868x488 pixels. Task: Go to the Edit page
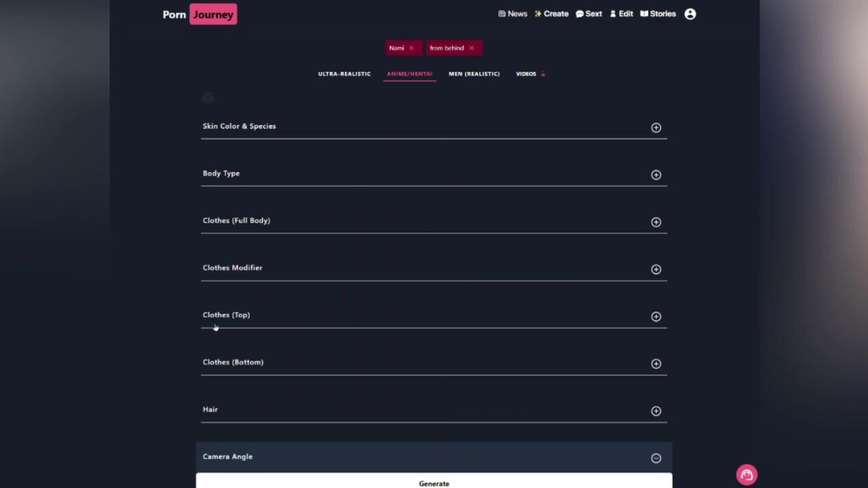coord(621,14)
